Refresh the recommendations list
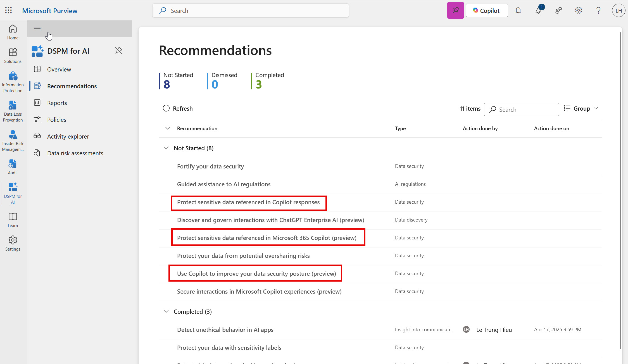Image resolution: width=628 pixels, height=364 pixels. (x=178, y=108)
